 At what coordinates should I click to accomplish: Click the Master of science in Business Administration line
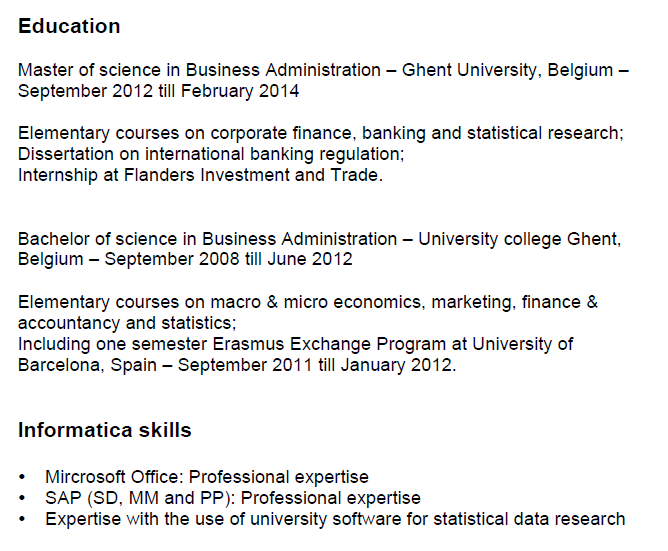tap(200, 70)
